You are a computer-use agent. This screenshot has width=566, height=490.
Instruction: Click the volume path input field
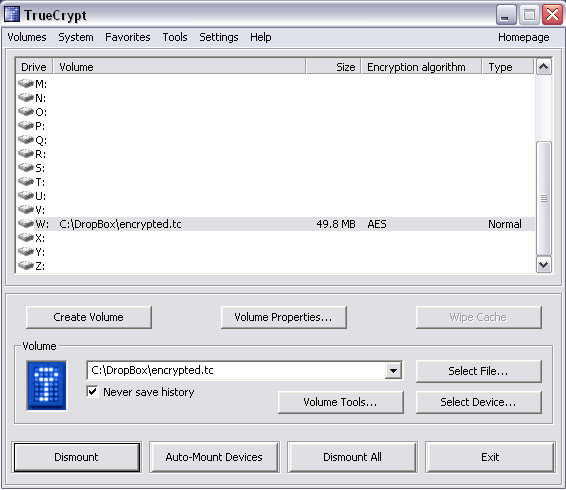point(236,370)
